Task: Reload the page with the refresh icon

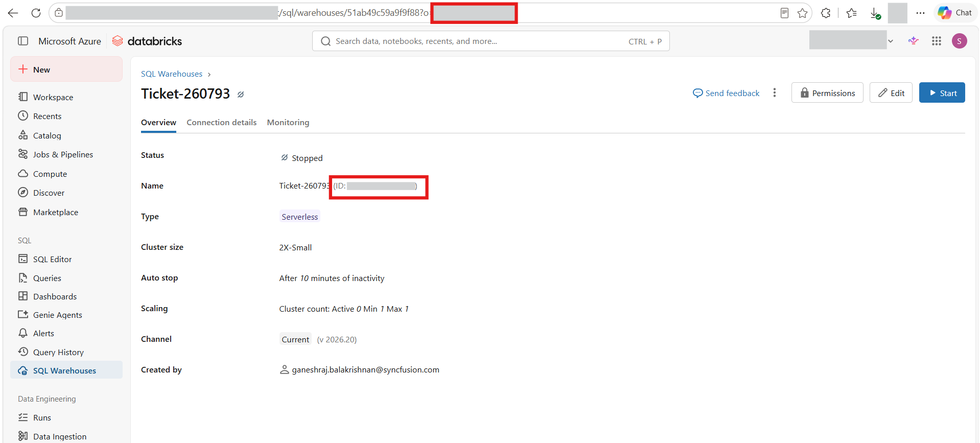Action: click(x=36, y=13)
